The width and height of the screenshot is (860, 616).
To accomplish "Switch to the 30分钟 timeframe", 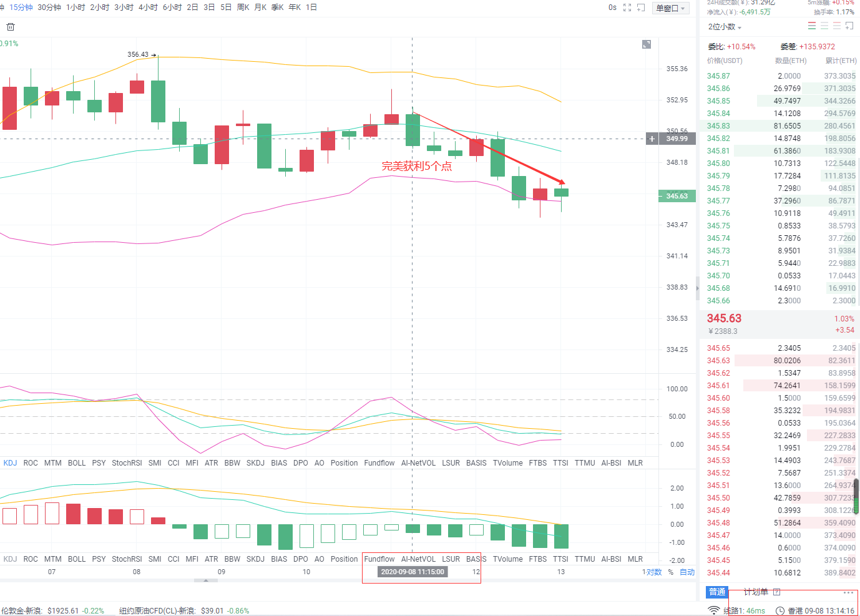I will tap(49, 7).
